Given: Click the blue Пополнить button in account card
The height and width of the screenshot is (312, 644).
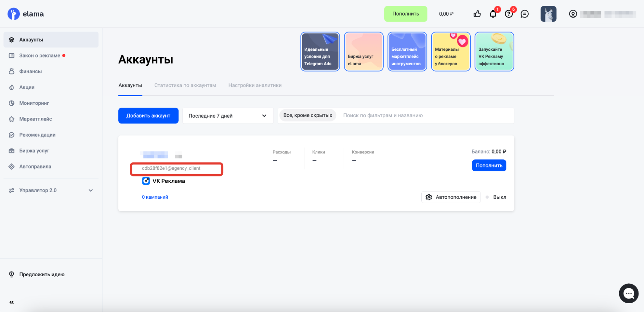Looking at the screenshot, I should 489,166.
